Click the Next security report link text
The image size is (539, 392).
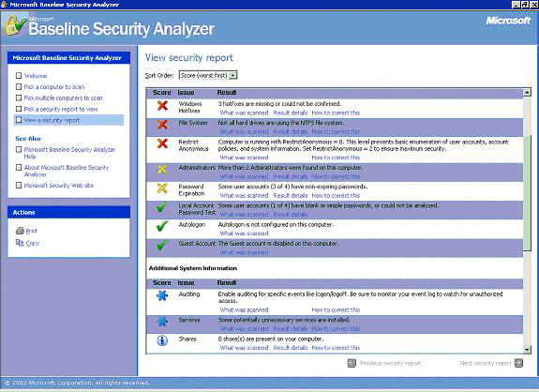486,363
